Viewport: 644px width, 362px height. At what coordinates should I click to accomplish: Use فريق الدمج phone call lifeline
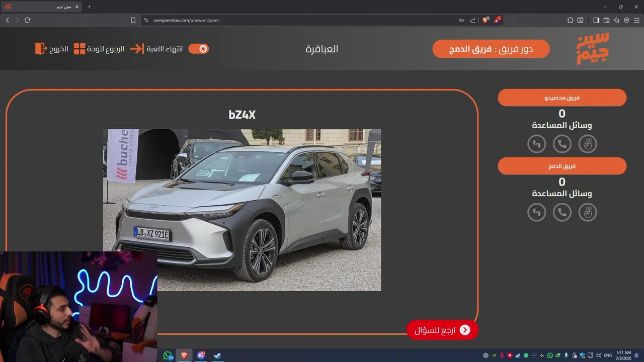[x=562, y=212]
